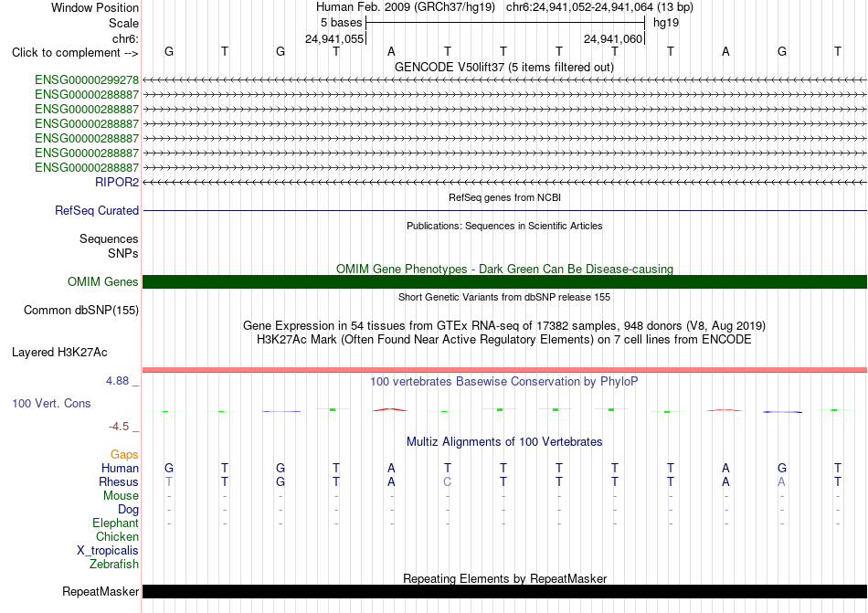Click the '5 bases' scale text
868x613 pixels.
click(341, 23)
